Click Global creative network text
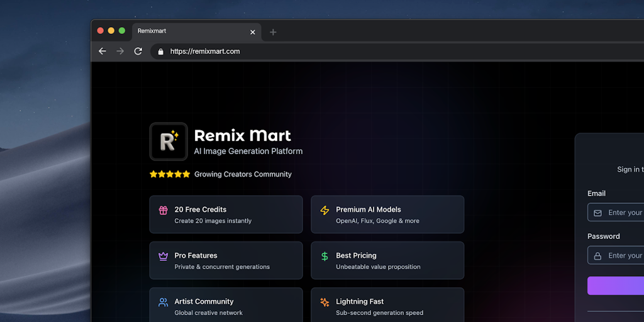 (209, 313)
